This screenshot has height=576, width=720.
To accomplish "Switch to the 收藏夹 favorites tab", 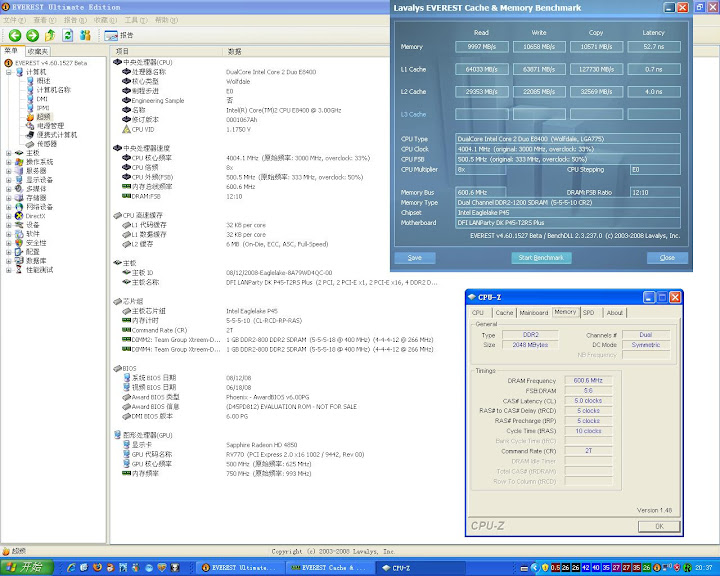I will (x=38, y=51).
